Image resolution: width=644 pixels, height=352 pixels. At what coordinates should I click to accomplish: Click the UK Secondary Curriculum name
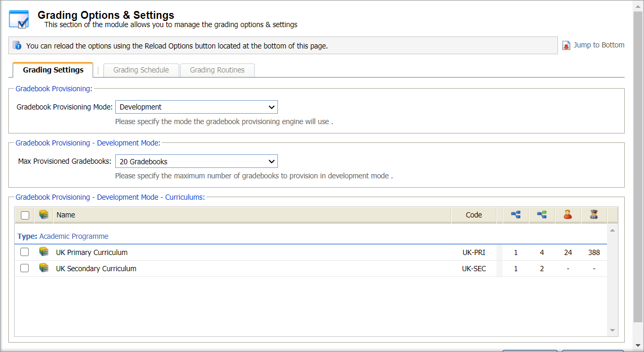(x=96, y=269)
